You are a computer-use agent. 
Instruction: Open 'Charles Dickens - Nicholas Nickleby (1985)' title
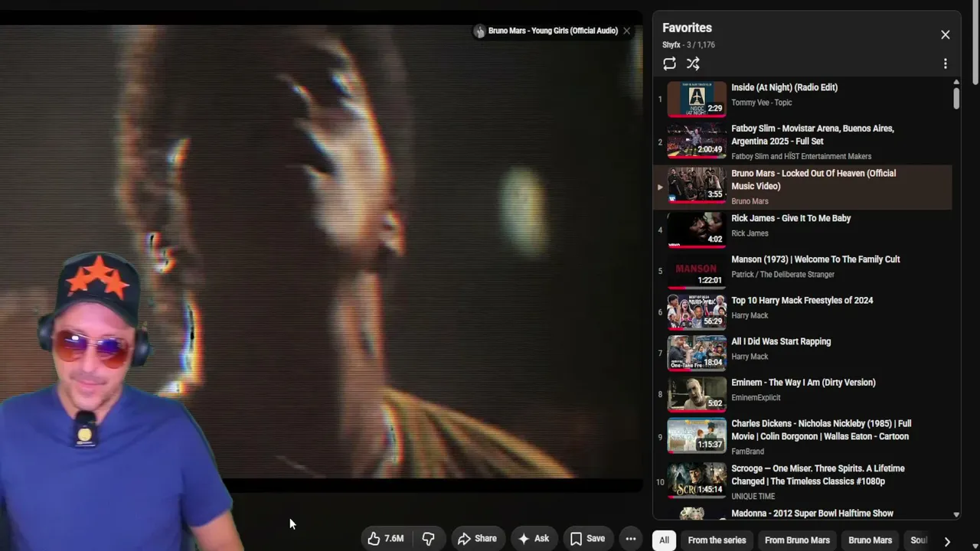click(x=821, y=430)
